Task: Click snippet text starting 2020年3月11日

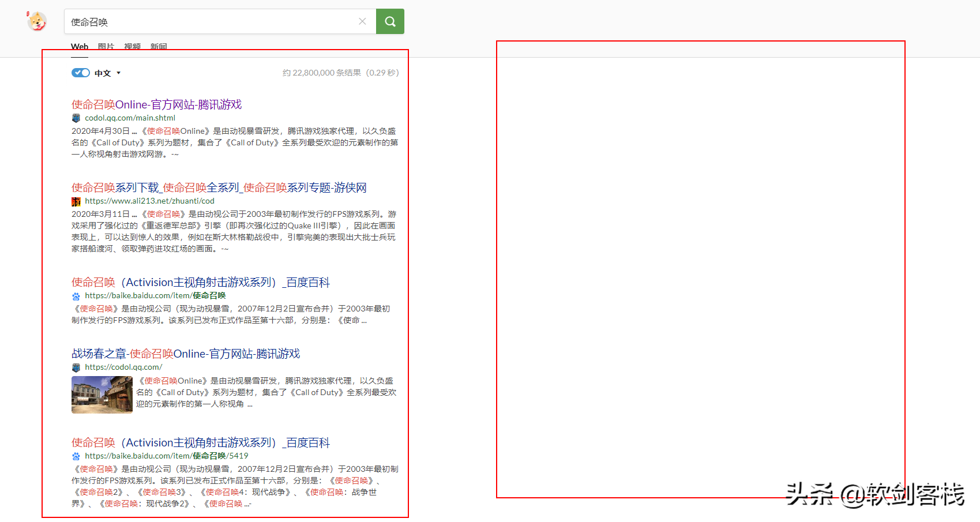Action: pyautogui.click(x=234, y=231)
